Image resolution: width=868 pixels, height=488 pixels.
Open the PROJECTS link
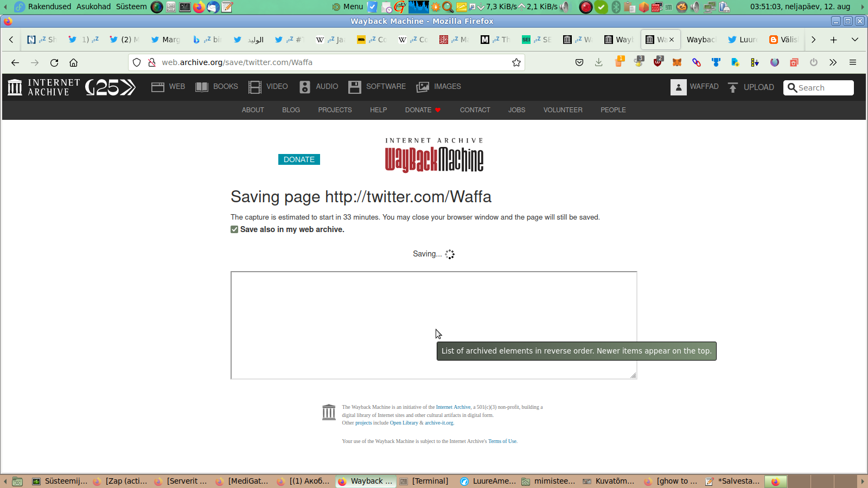[335, 110]
